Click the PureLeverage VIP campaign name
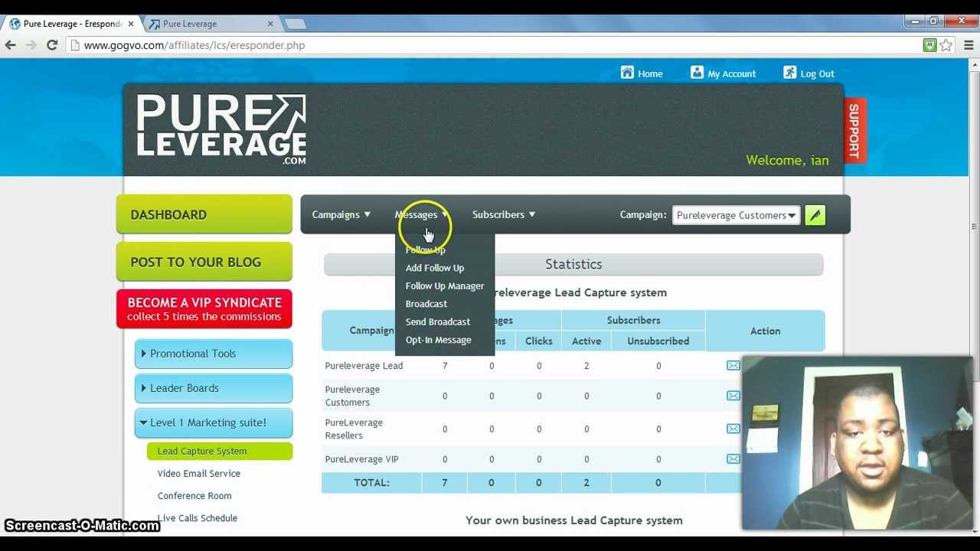Viewport: 980px width, 551px height. [362, 459]
